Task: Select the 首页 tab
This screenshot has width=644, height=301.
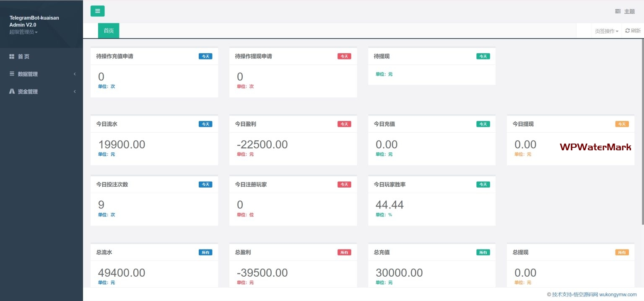Action: tap(109, 31)
